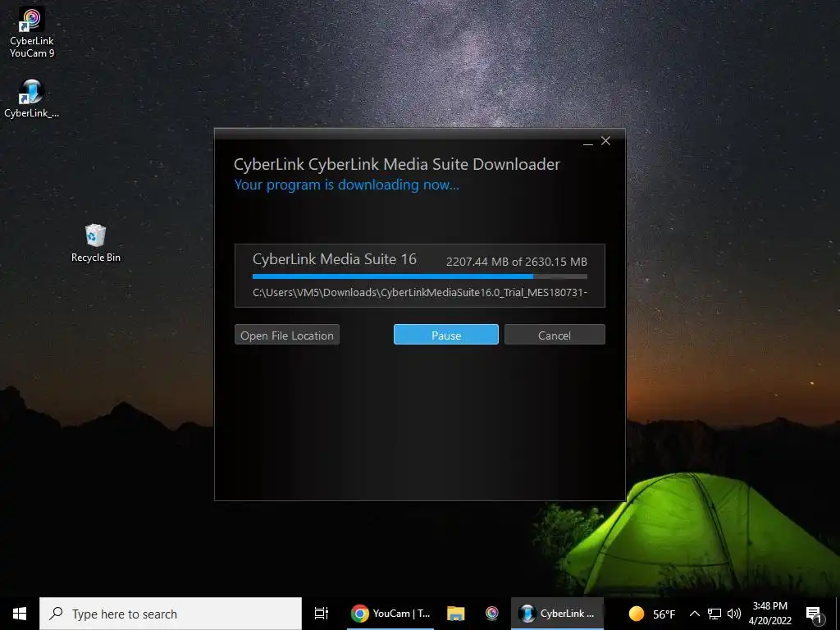Close the CyberLink Downloader window
Viewport: 840px width, 630px height.
606,140
